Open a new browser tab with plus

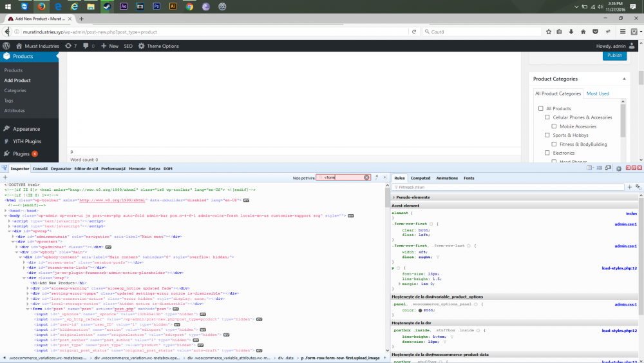tap(81, 19)
